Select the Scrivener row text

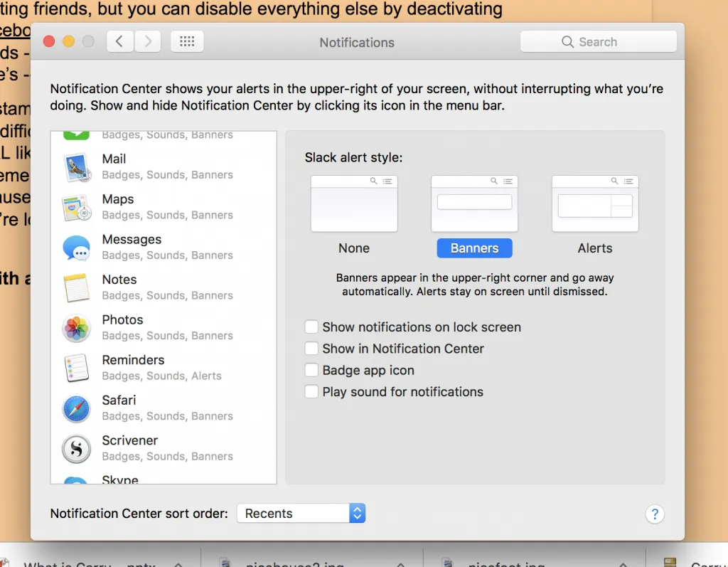coord(130,440)
